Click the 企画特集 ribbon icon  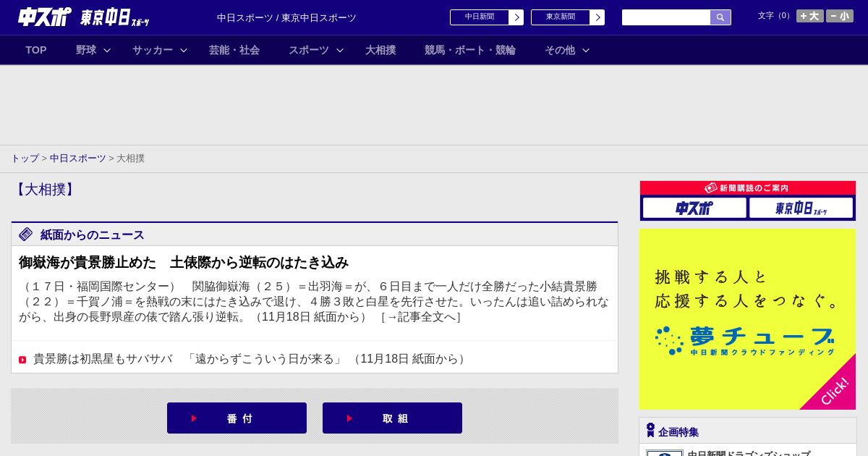point(650,430)
